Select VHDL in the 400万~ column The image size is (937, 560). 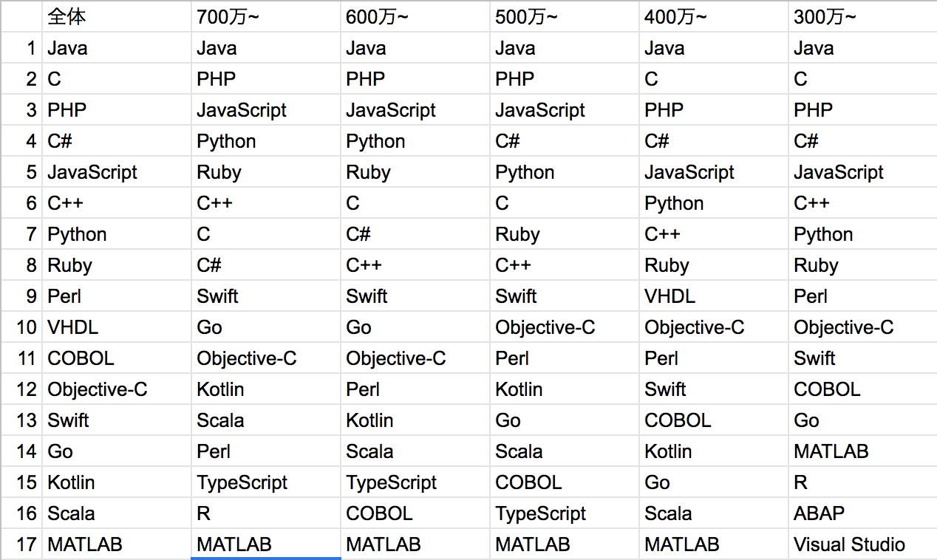click(669, 297)
